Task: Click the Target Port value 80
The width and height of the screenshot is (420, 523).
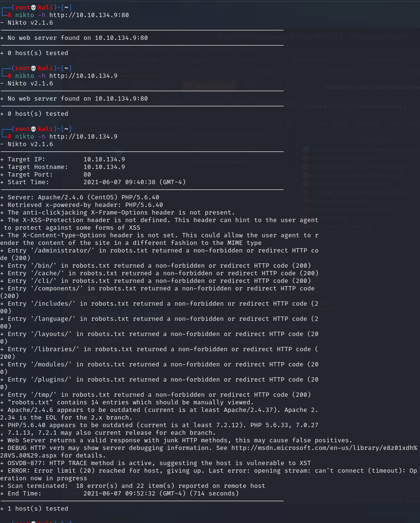Action: [87, 175]
